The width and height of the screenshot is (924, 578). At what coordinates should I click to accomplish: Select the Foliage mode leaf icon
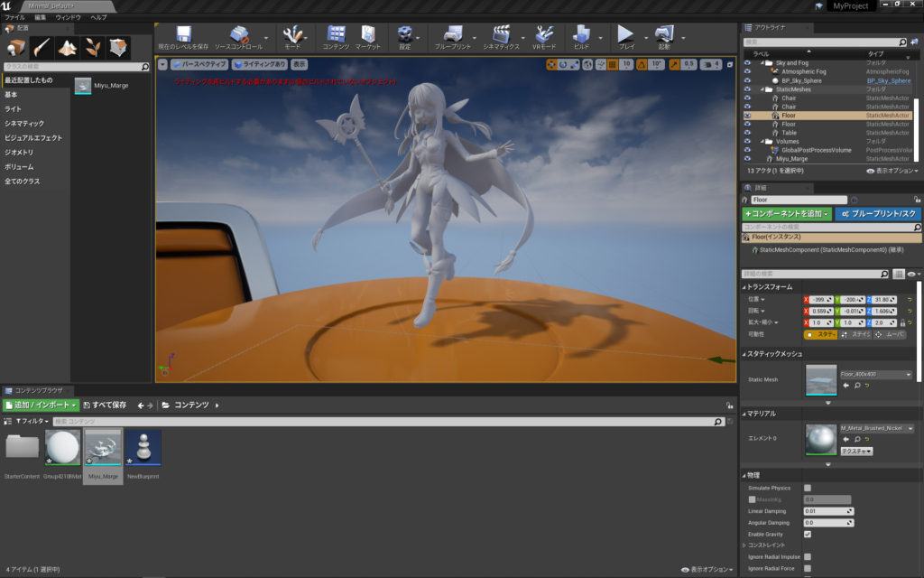(92, 48)
